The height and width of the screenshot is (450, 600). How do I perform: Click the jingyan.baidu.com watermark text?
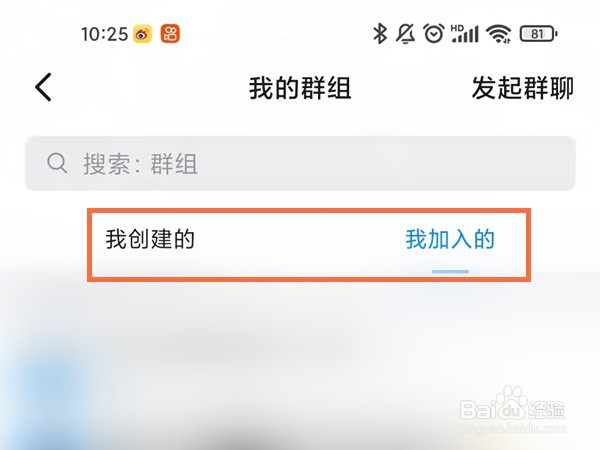(x=513, y=428)
